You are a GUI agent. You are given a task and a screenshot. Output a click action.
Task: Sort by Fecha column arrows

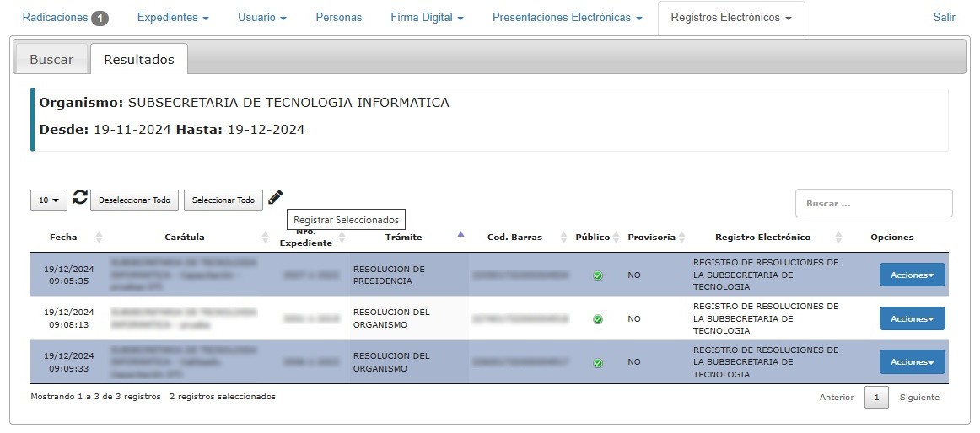coord(100,238)
